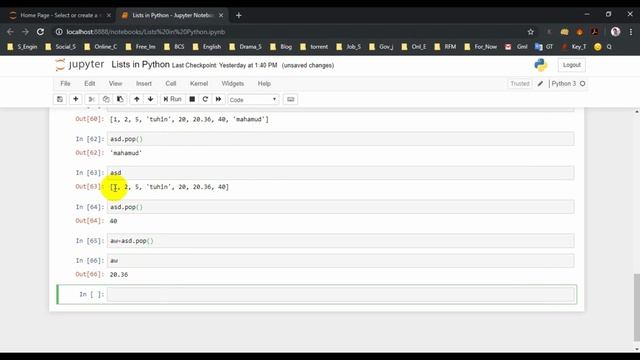Open the GT translate bookmark

[x=544, y=47]
